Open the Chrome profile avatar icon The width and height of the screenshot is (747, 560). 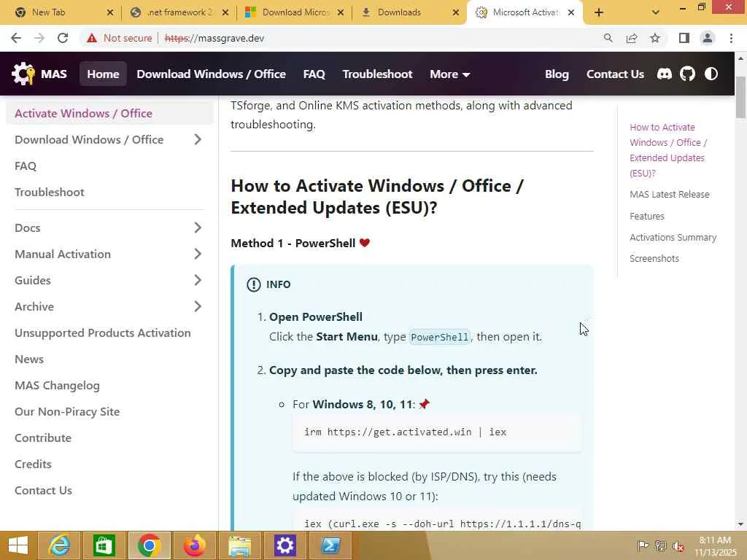(708, 38)
